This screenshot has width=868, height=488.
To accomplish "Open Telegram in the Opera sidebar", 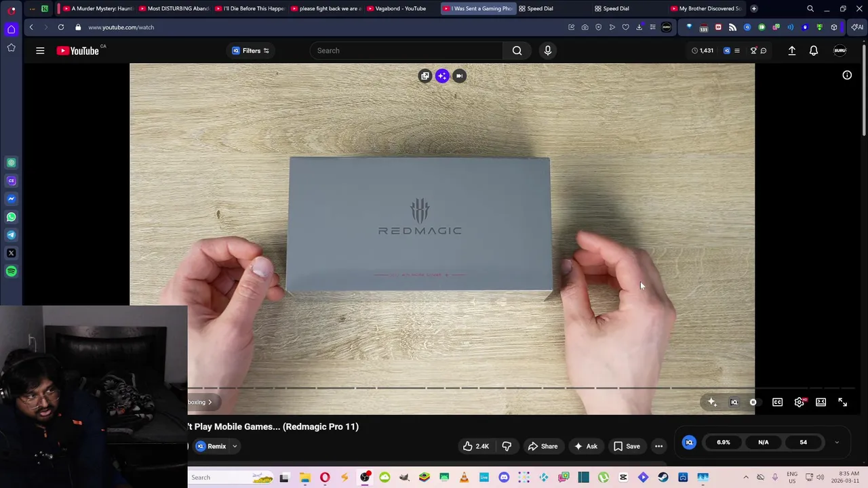I will pos(11,235).
